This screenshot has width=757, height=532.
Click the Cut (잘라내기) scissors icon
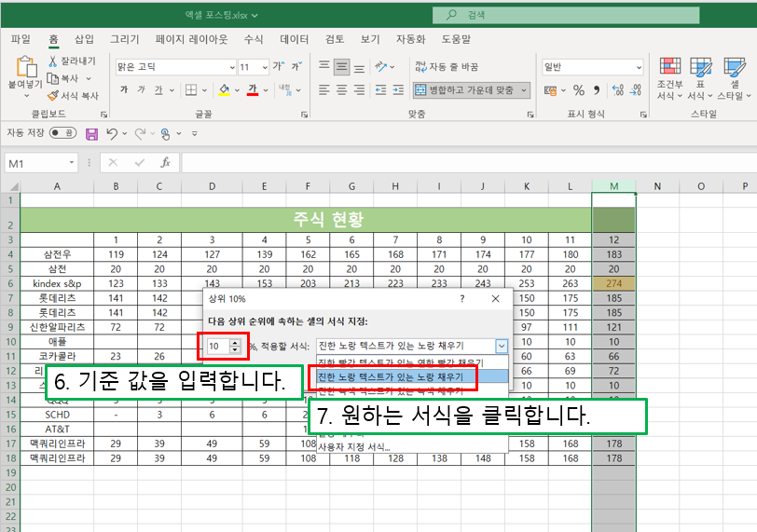coord(52,61)
